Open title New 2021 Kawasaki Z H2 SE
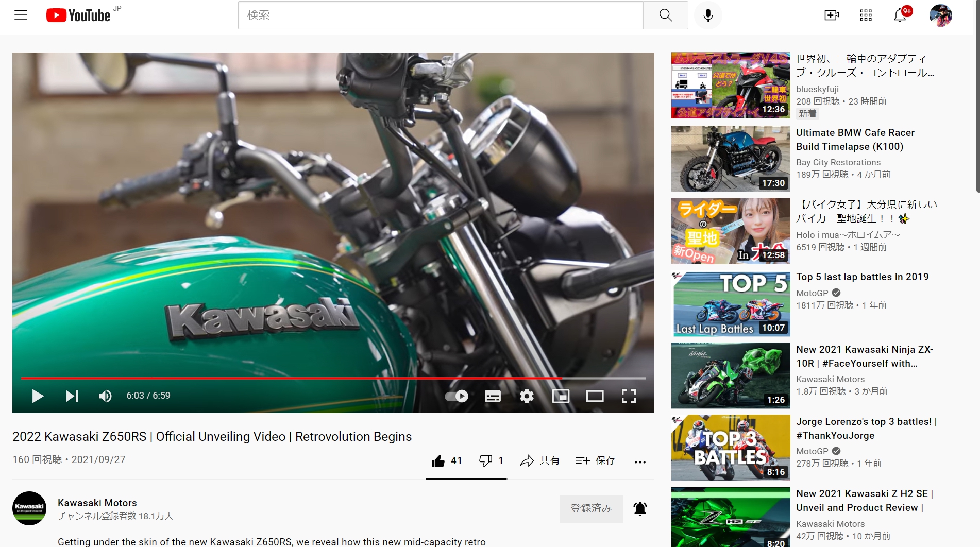Image resolution: width=980 pixels, height=547 pixels. click(865, 501)
